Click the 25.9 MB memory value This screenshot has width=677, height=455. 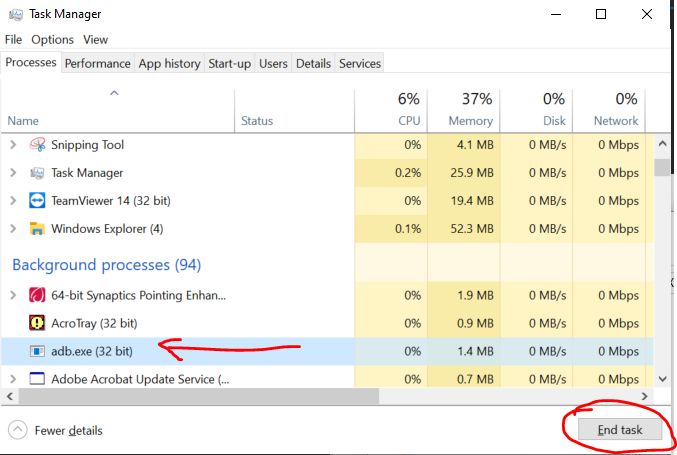pos(472,173)
